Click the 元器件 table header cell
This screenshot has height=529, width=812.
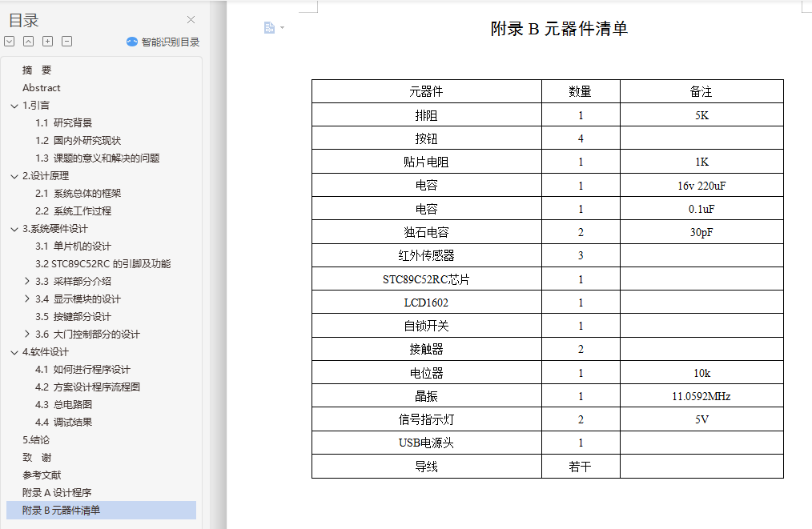427,91
